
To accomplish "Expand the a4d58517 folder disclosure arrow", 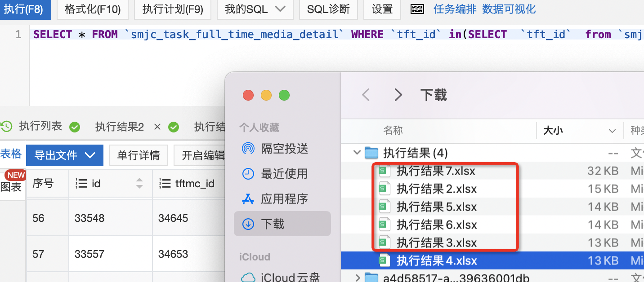I will click(x=358, y=278).
